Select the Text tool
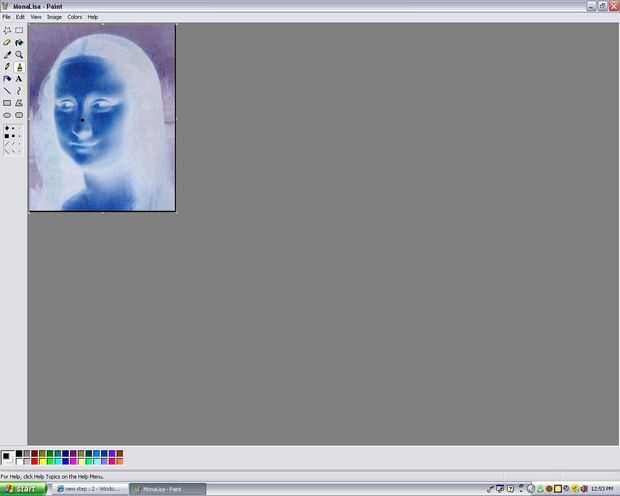Image resolution: width=620 pixels, height=496 pixels. coord(19,79)
